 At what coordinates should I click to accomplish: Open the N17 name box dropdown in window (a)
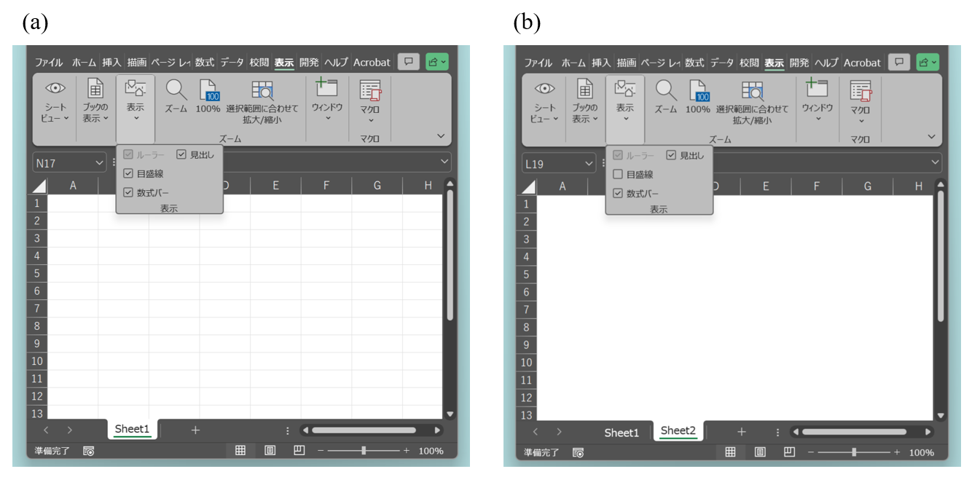click(99, 163)
